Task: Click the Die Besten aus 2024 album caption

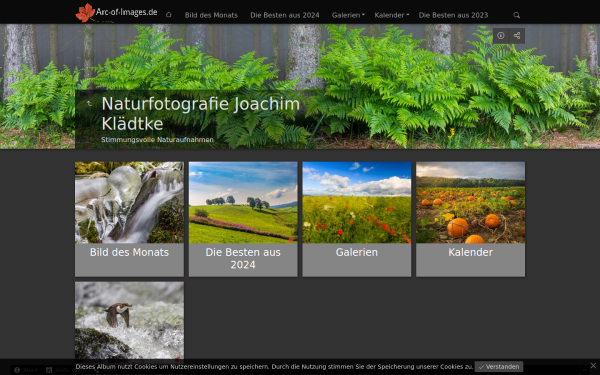Action: click(243, 258)
